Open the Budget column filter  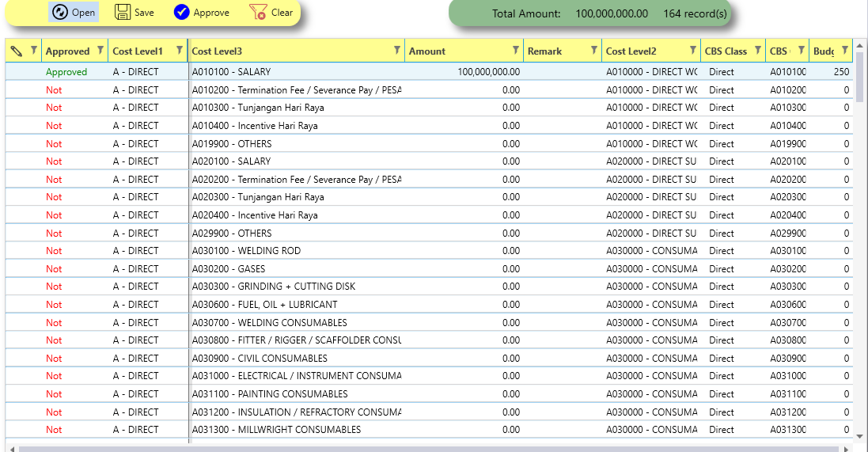coord(845,51)
